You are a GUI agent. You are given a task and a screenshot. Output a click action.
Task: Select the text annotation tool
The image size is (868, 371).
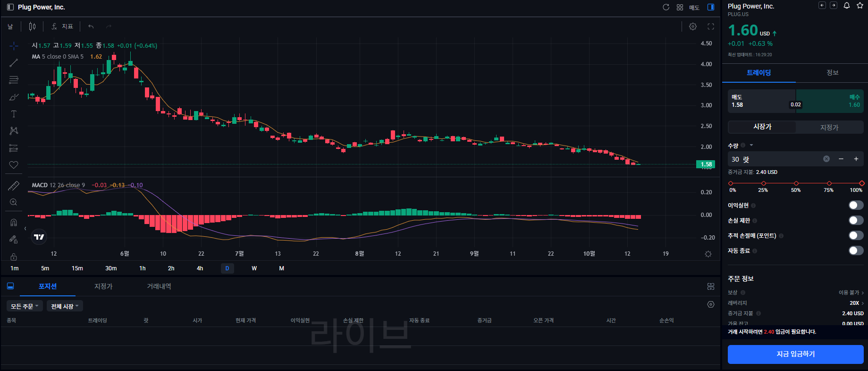[x=14, y=114]
